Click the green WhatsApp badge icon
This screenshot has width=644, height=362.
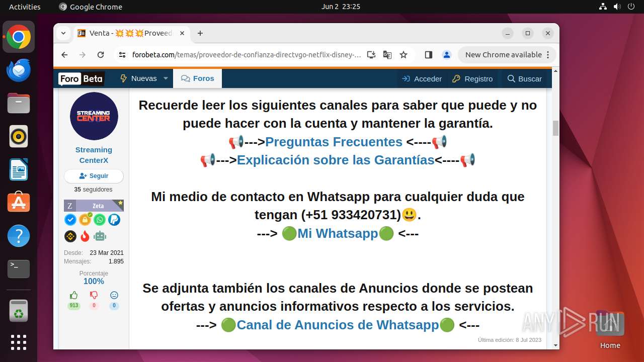pos(100,220)
